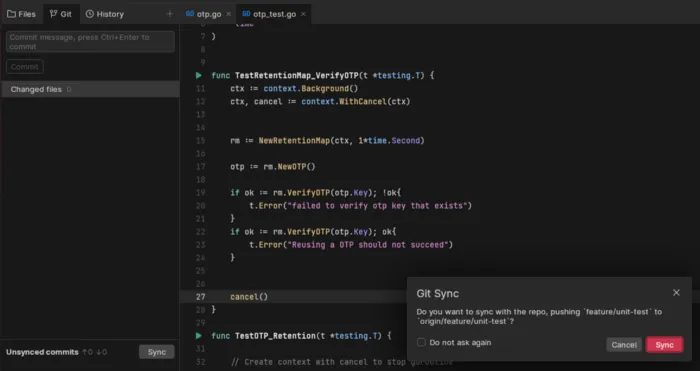The height and width of the screenshot is (371, 700).
Task: Click the TestOTP_Retention function name
Action: 275,336
